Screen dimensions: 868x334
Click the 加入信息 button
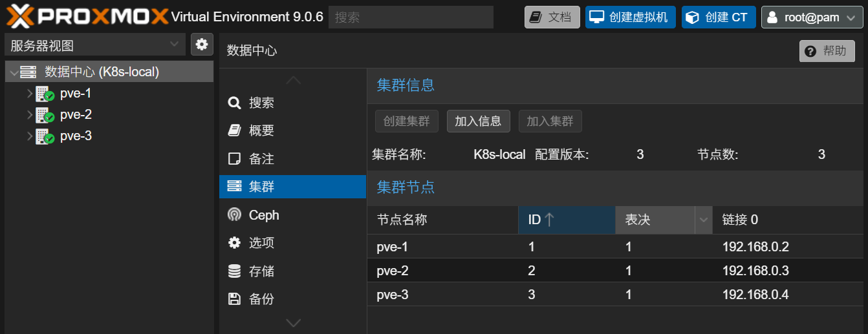[x=478, y=121]
